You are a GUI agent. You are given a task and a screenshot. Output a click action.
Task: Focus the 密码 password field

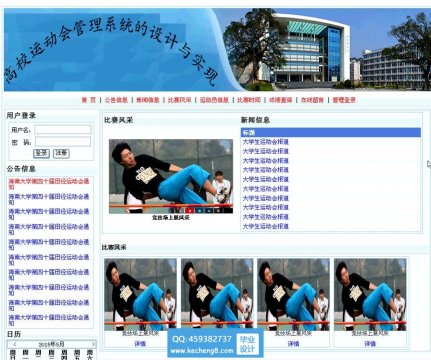click(63, 142)
